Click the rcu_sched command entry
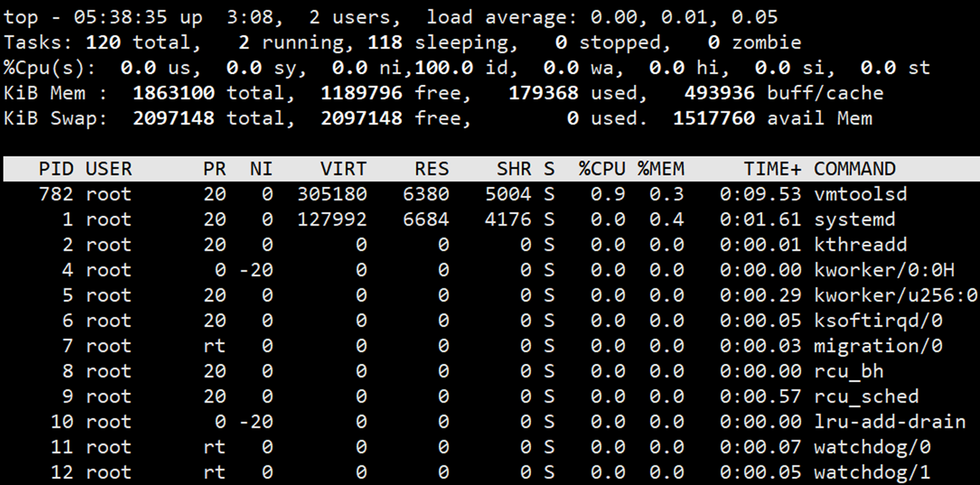The image size is (980, 485). (866, 396)
